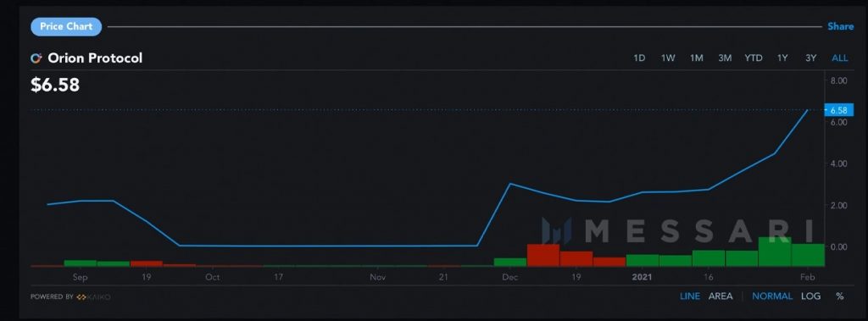
Task: Switch to the 1M time range
Action: [697, 58]
